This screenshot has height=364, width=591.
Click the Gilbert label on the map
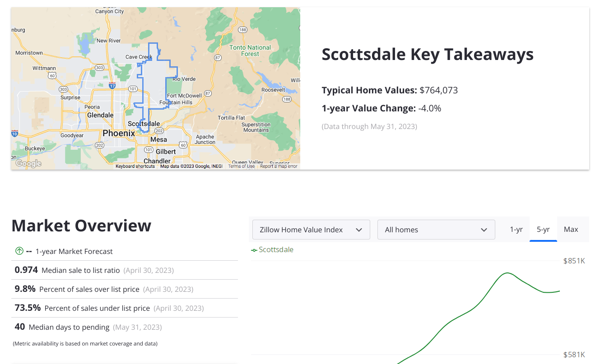coord(166,152)
